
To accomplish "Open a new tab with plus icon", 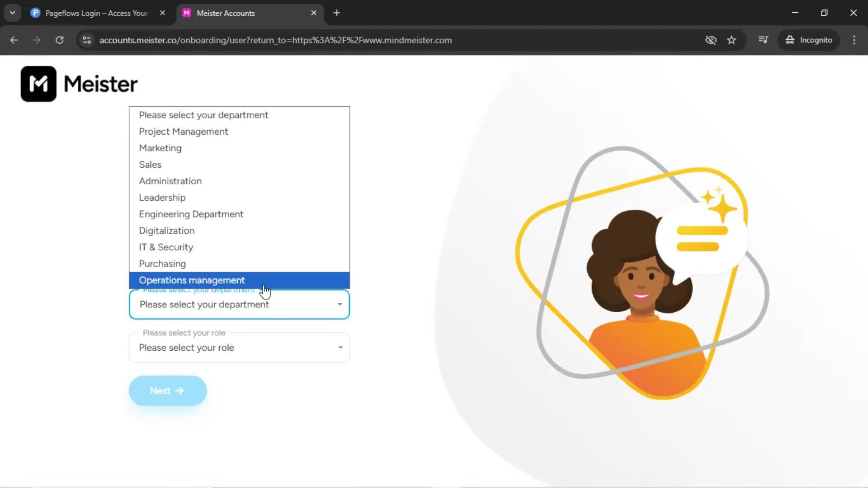I will pyautogui.click(x=336, y=13).
